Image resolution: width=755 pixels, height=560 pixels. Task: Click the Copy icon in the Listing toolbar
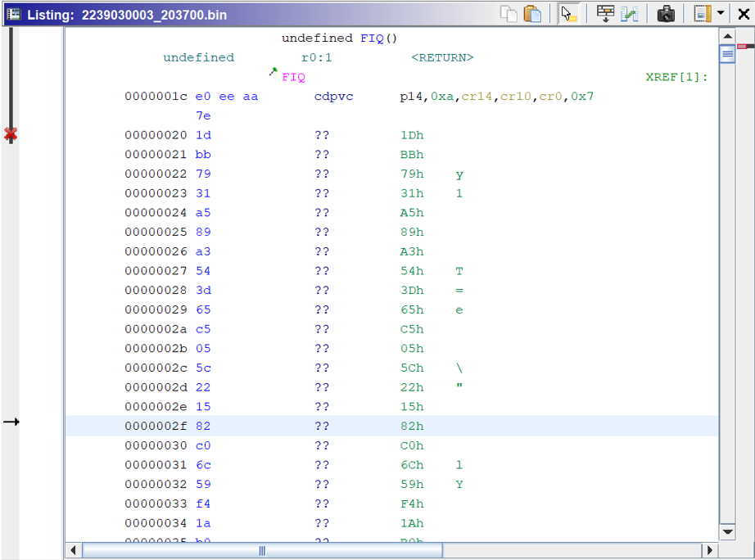click(x=509, y=13)
